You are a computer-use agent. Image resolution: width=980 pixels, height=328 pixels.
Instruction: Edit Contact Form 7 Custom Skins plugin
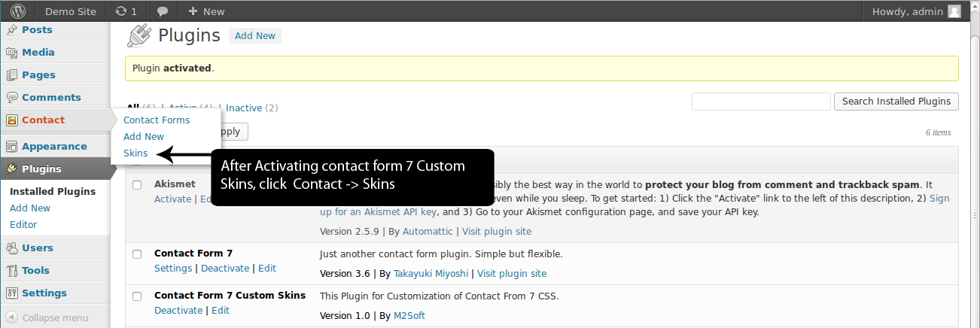(221, 311)
